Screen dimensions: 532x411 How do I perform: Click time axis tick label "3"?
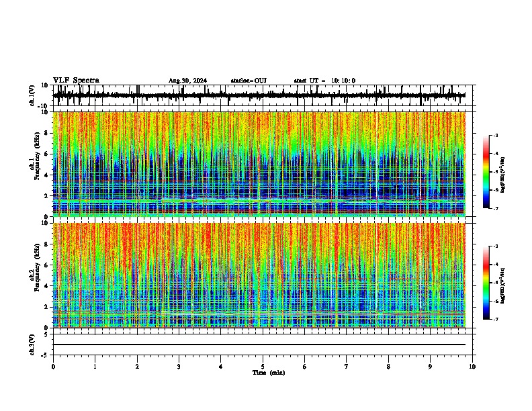(179, 367)
